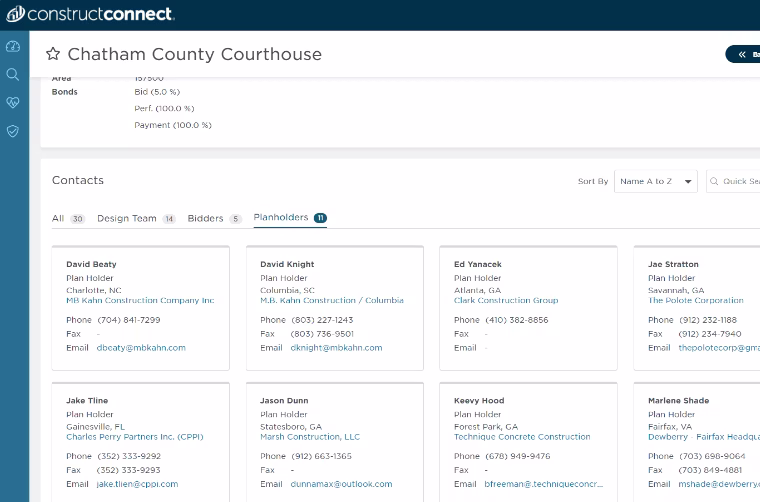Select the Planholders tab
Screen dimensions: 760x502
click(290, 218)
